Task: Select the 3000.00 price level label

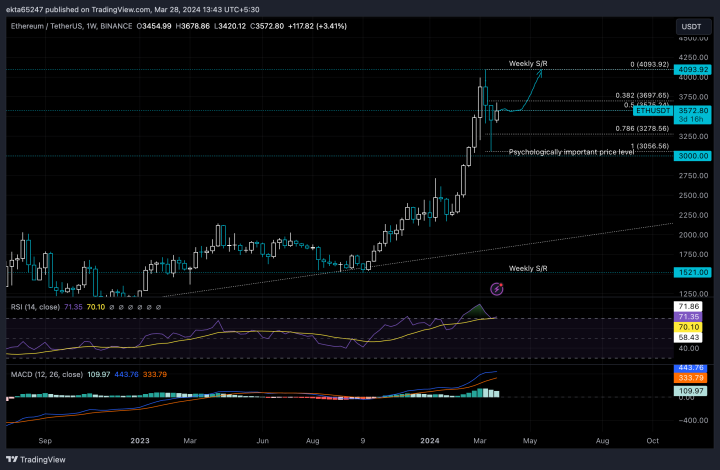Action: [693, 156]
